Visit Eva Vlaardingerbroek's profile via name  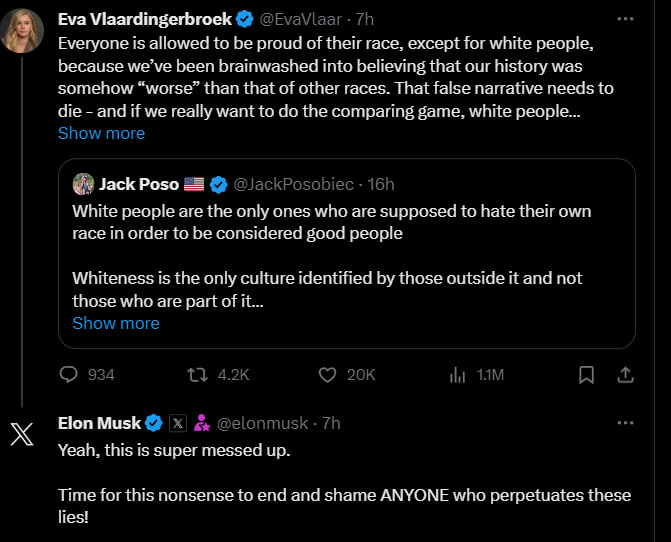point(144,18)
